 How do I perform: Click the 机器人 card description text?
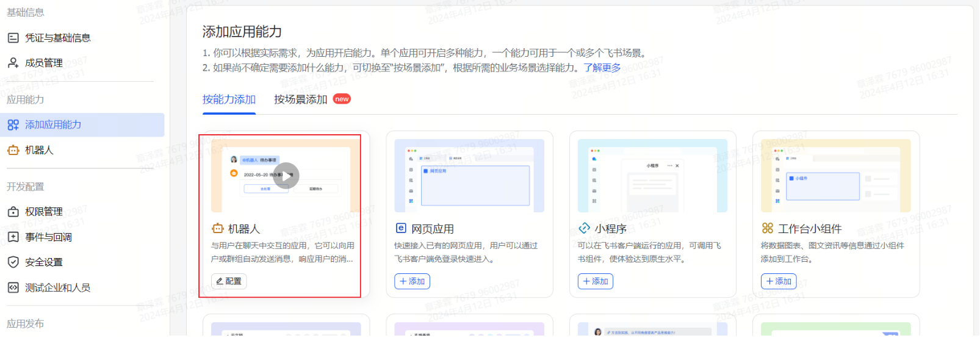tap(283, 252)
